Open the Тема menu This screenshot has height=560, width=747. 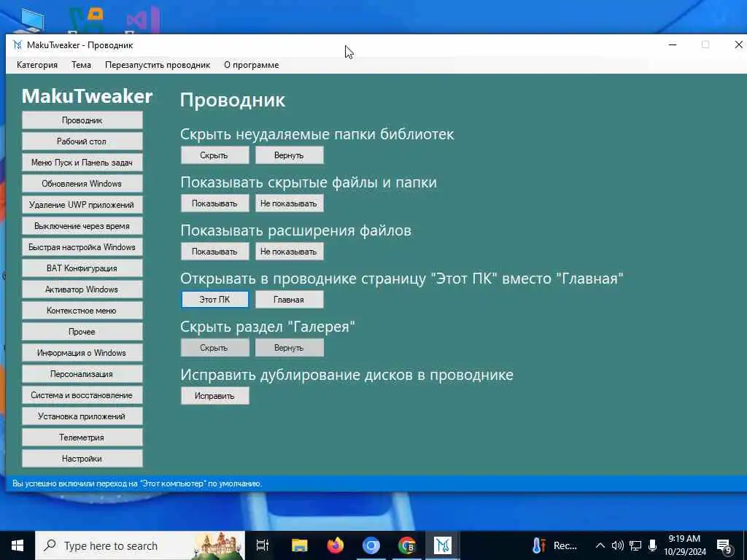81,65
